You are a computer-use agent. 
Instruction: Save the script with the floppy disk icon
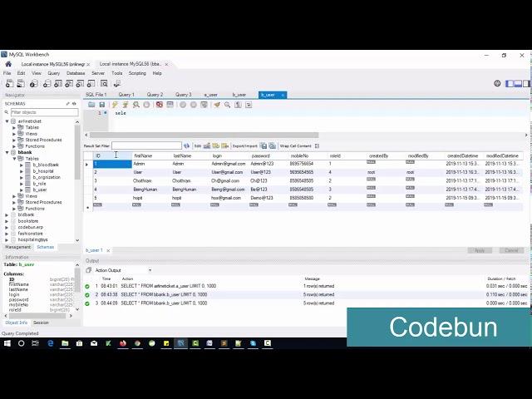[x=101, y=105]
